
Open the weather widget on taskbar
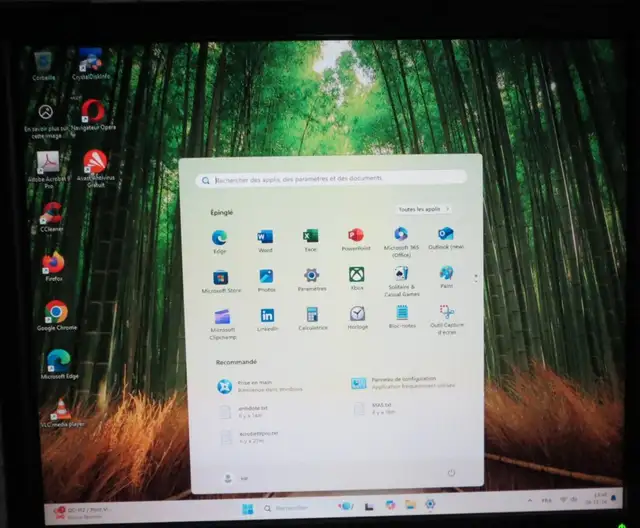[x=84, y=513]
